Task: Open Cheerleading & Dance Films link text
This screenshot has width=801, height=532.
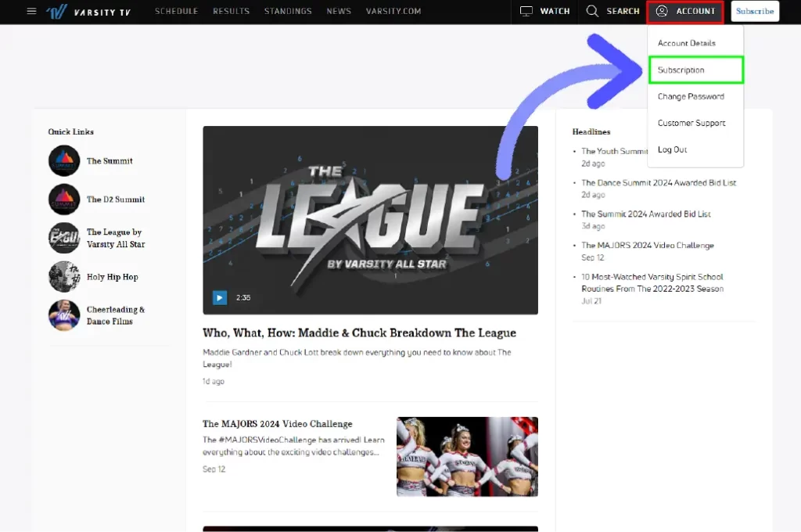Action: tap(116, 315)
